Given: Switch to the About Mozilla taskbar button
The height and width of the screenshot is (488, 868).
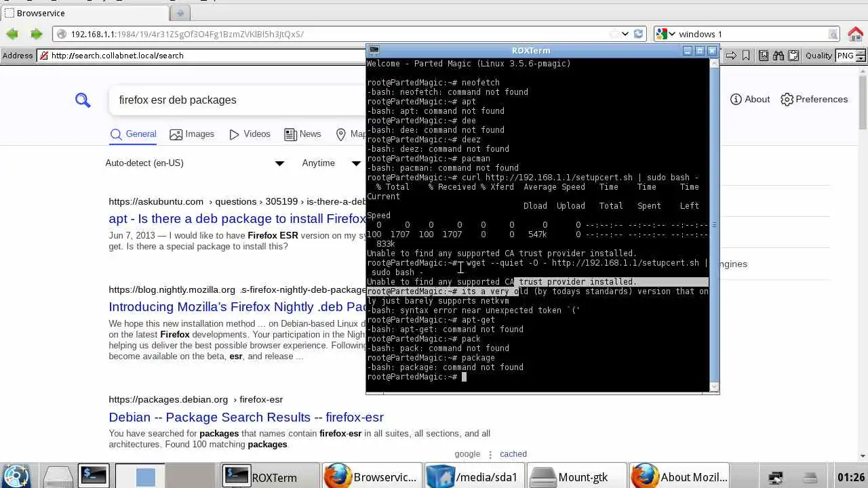Looking at the screenshot, I should pyautogui.click(x=678, y=477).
